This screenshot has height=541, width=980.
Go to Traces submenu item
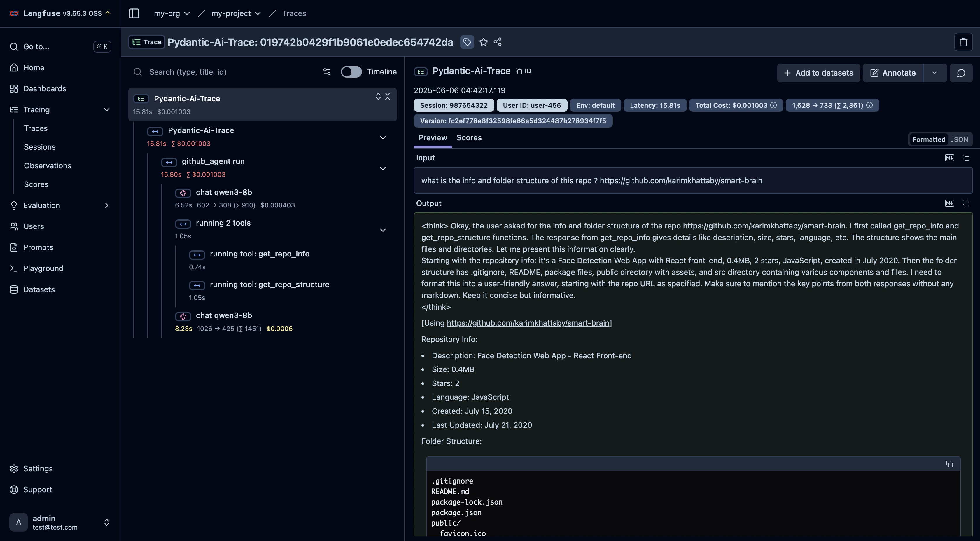[36, 128]
